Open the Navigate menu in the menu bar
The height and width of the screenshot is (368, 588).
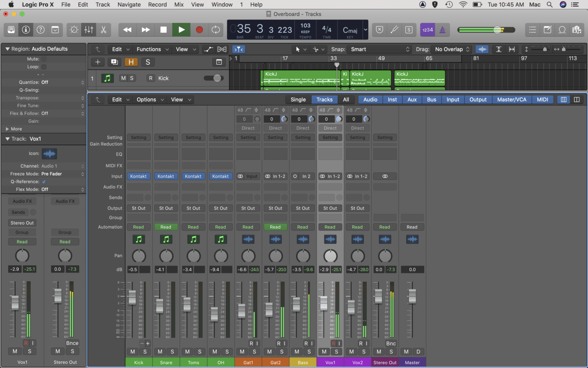point(129,5)
